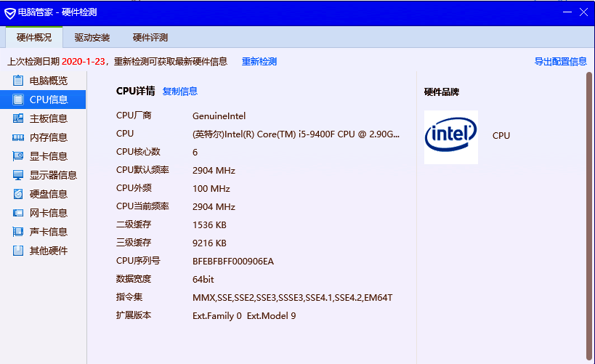Click the CPU厂商 label

coord(134,116)
